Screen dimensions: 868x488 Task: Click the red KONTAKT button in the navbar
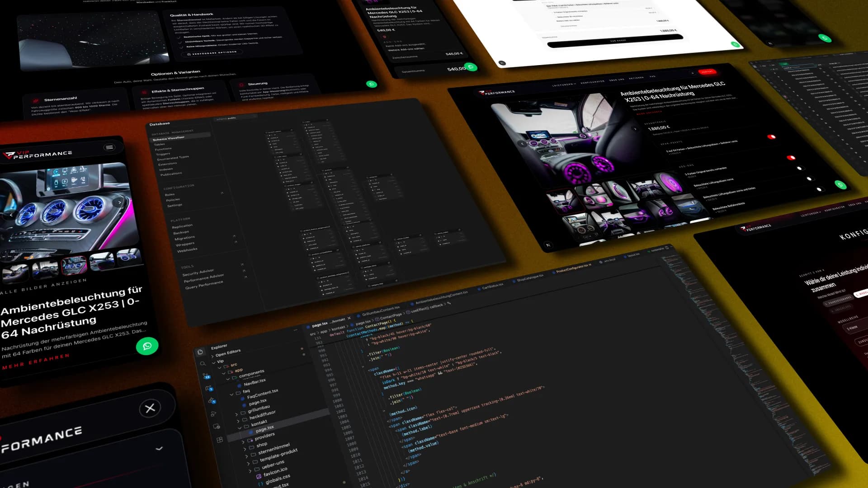(707, 71)
